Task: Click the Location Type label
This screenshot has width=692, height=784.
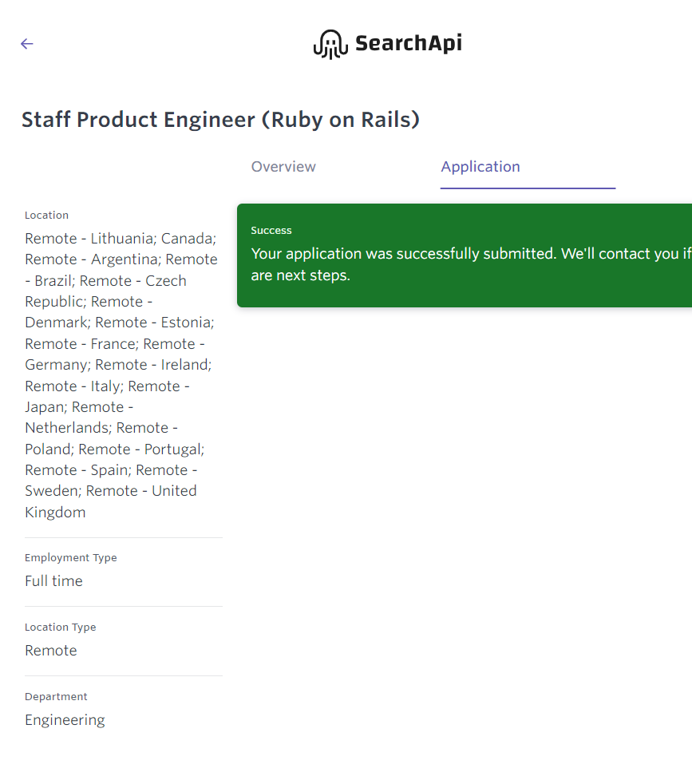Action: (x=60, y=628)
